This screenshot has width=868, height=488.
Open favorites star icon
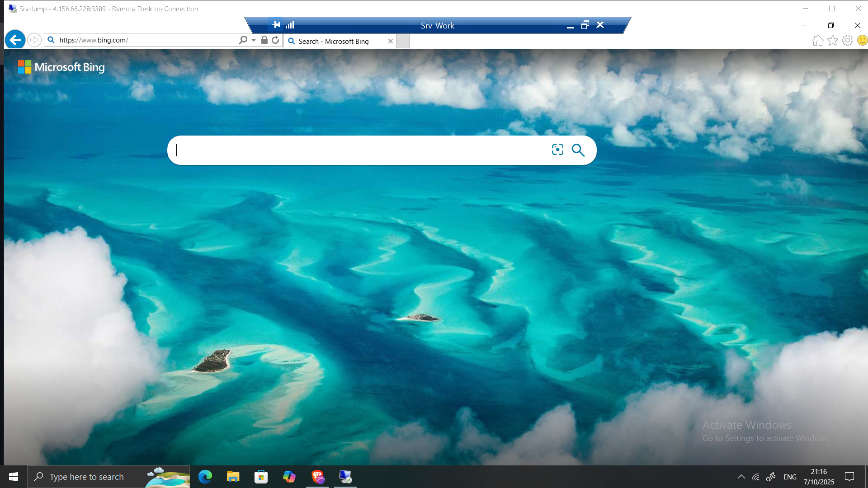pos(832,41)
